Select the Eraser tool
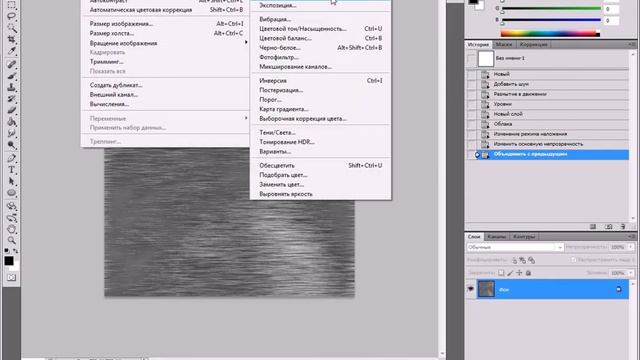 [11, 110]
